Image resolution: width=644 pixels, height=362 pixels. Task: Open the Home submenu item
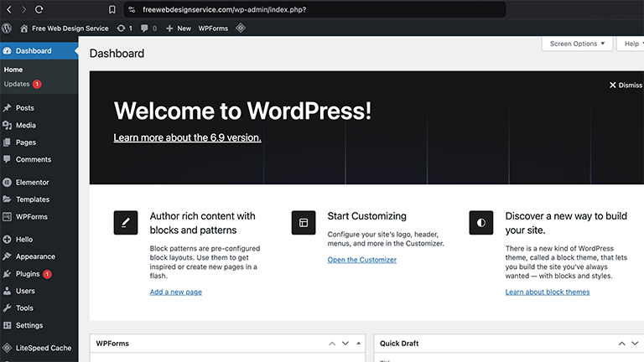click(13, 70)
